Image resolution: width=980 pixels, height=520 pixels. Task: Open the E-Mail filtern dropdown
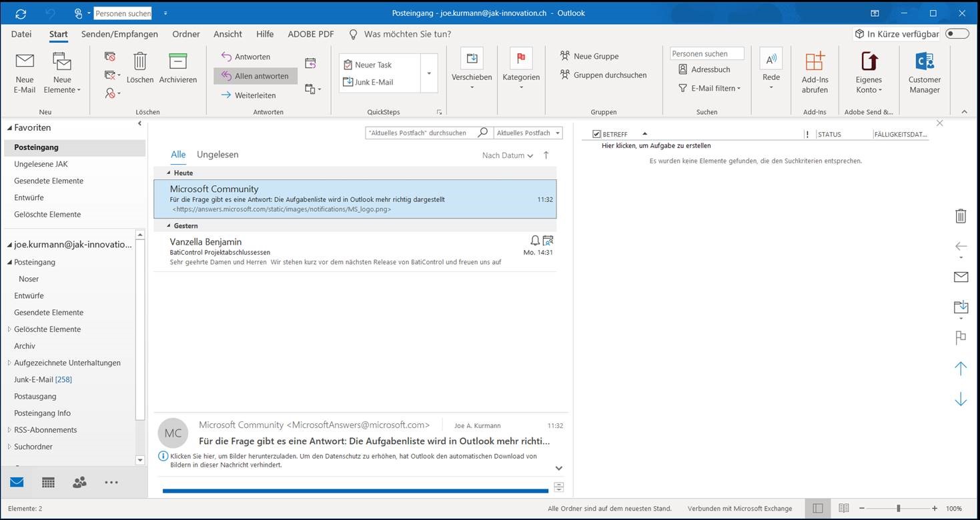(709, 88)
